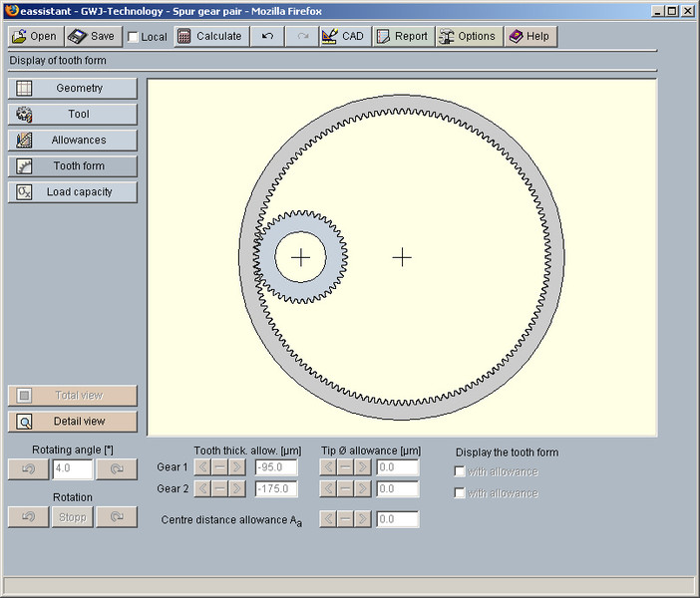Click the Rotating angle input field

[72, 468]
